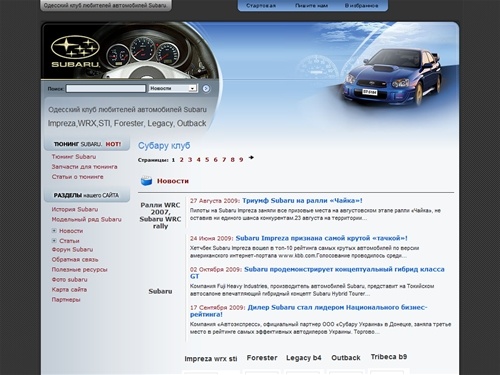Click the Subaru logo in the header
The width and height of the screenshot is (500, 375).
tap(75, 51)
